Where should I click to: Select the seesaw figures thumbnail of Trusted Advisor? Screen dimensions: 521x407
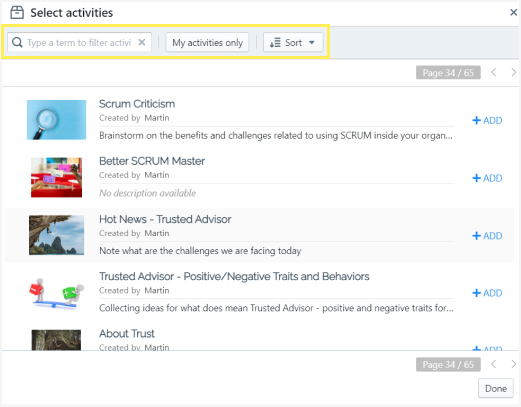coord(56,293)
